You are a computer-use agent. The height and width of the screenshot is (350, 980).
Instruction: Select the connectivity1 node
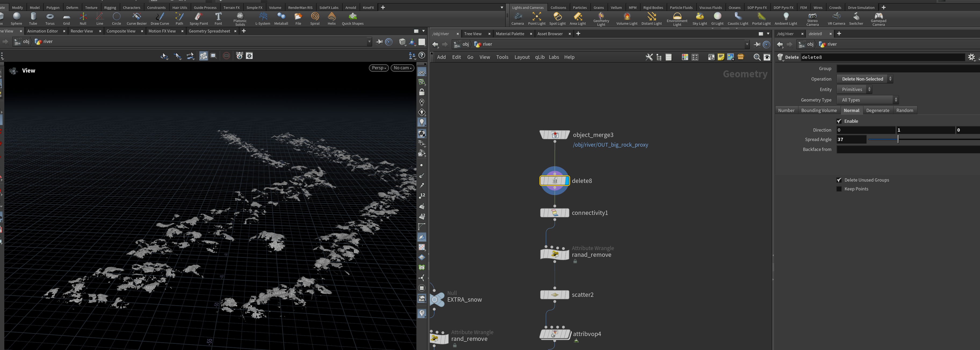(x=555, y=213)
